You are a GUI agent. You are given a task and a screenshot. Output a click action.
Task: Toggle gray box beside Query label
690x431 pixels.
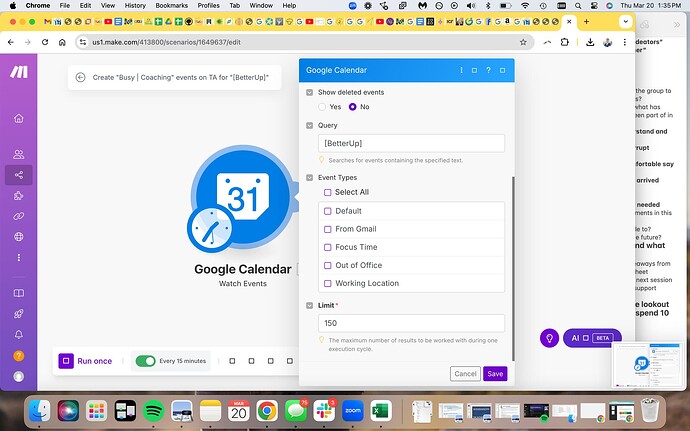click(x=309, y=125)
